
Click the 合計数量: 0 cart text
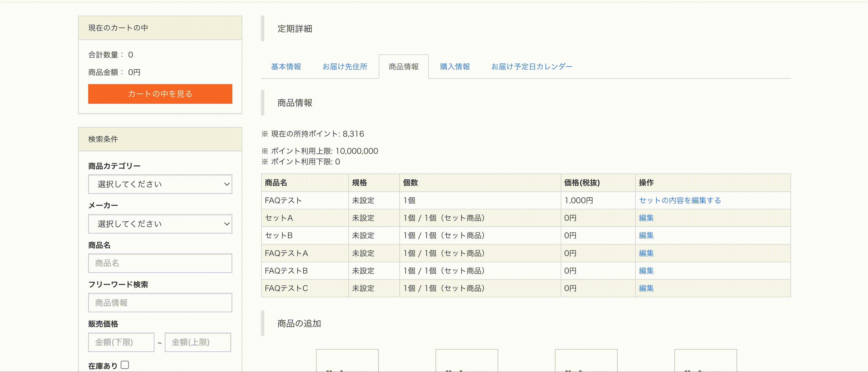coord(111,55)
